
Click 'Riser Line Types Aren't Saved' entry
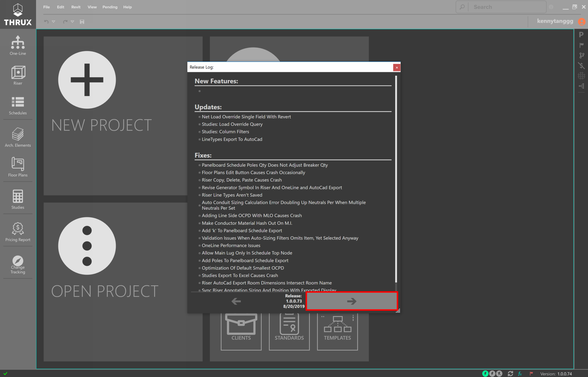(232, 195)
